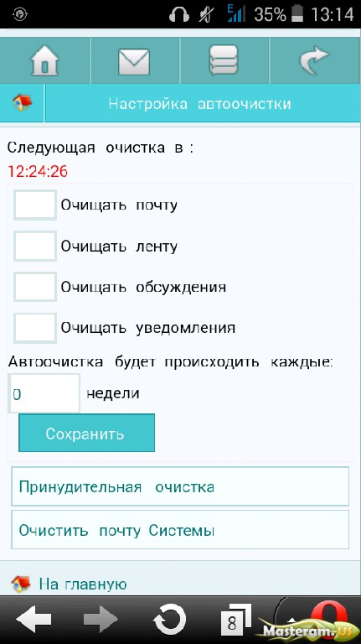
Task: Click the house icon next to На главную
Action: (x=21, y=584)
